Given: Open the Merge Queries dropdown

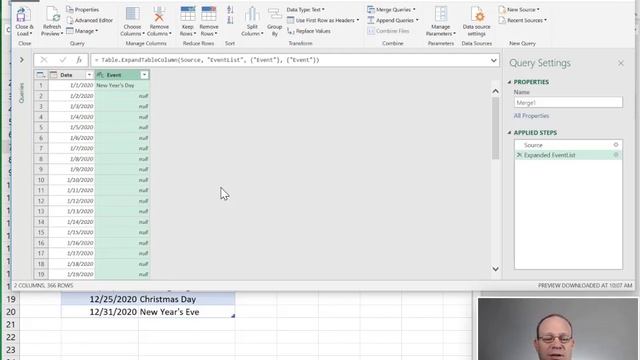Looking at the screenshot, I should (391, 9).
